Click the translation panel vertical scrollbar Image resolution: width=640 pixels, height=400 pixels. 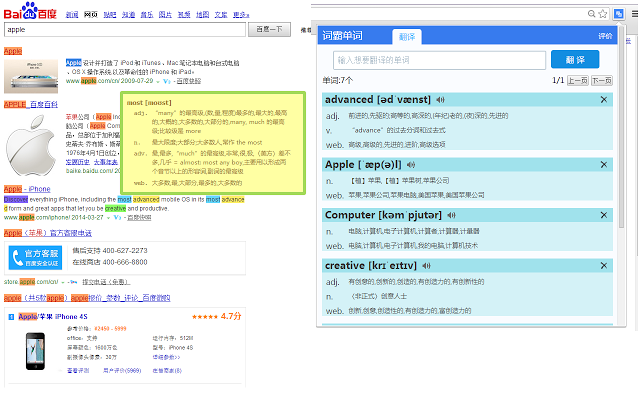tap(622, 127)
